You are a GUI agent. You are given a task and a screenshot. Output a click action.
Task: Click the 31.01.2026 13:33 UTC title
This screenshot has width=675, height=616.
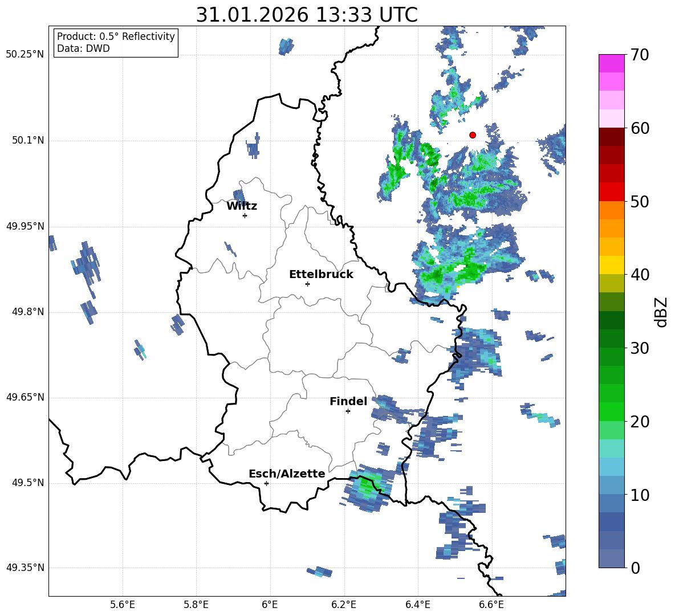pos(307,15)
